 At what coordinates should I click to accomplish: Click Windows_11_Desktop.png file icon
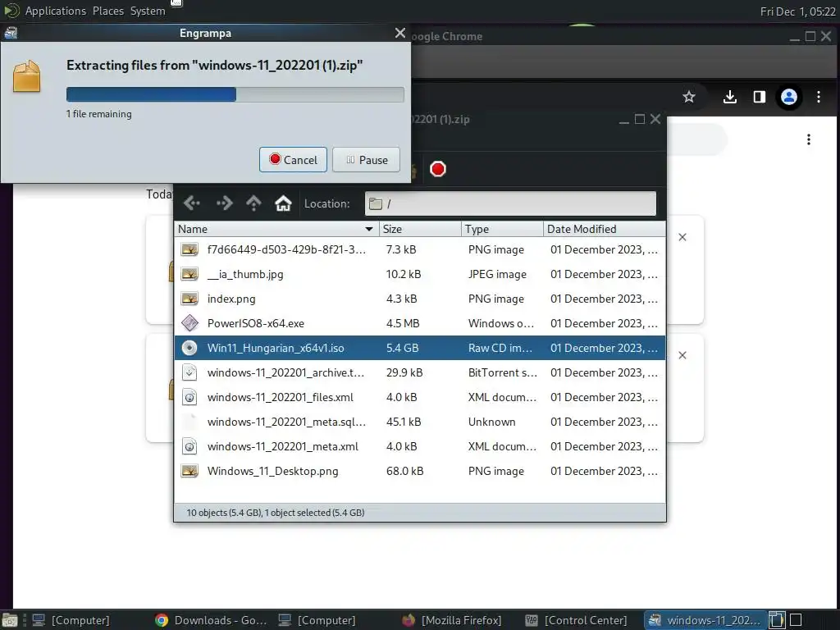tap(189, 471)
